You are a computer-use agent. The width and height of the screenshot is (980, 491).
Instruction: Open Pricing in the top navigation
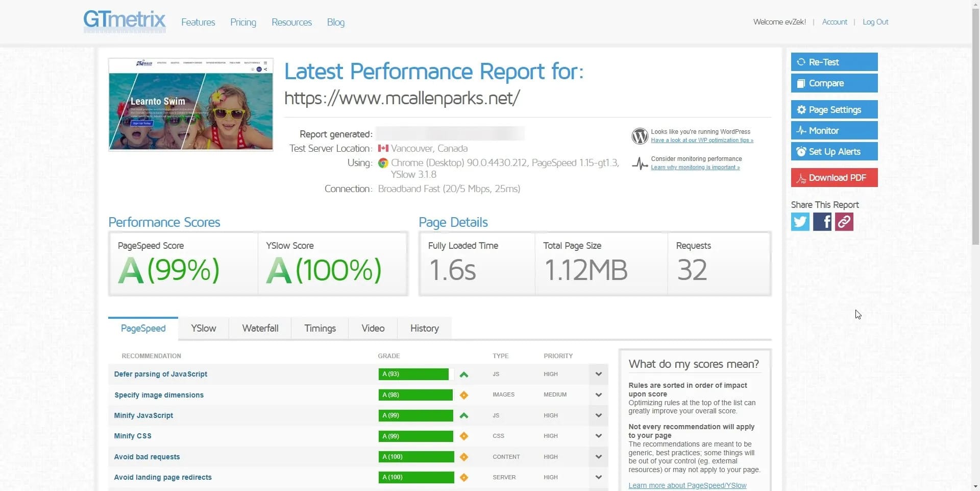click(243, 22)
